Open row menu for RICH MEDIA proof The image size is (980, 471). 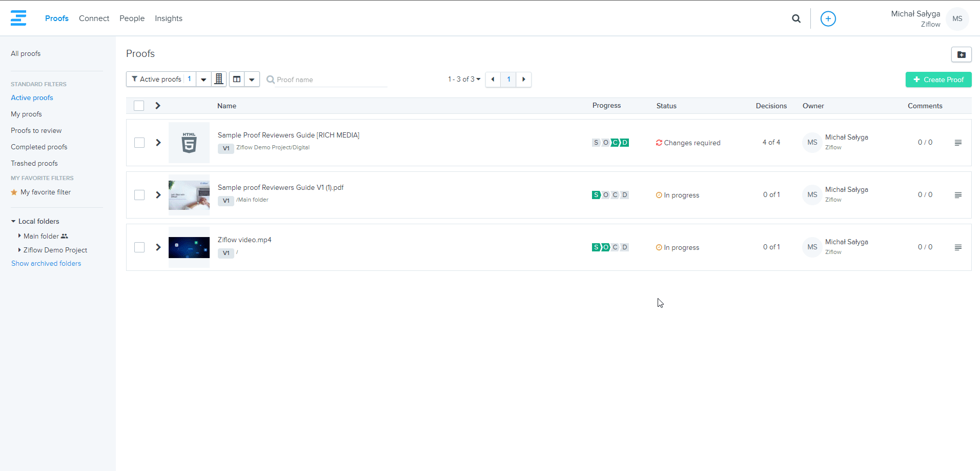(x=957, y=143)
